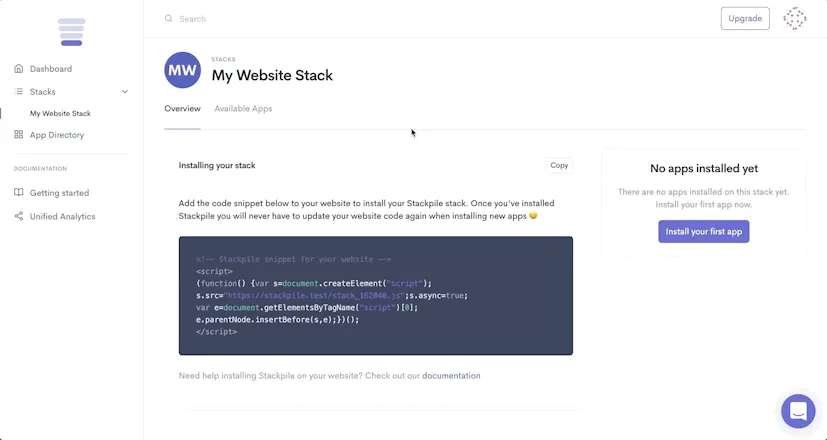Click the MW stack avatar
Viewport: 827px width, 440px height.
point(182,70)
